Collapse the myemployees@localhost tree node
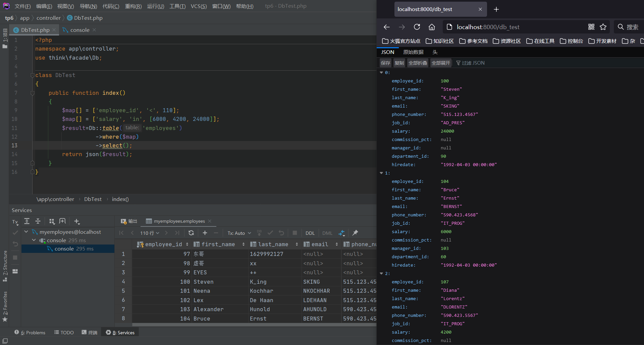 [26, 231]
